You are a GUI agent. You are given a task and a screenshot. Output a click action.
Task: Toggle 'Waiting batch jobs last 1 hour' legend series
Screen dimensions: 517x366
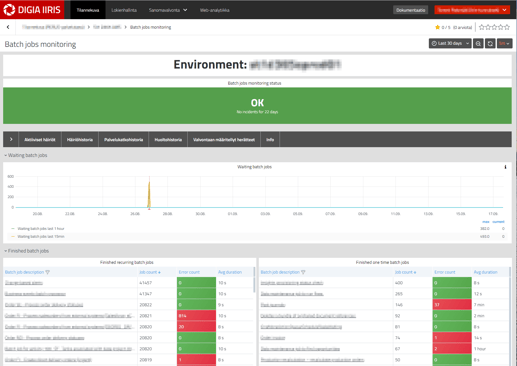[x=41, y=229]
